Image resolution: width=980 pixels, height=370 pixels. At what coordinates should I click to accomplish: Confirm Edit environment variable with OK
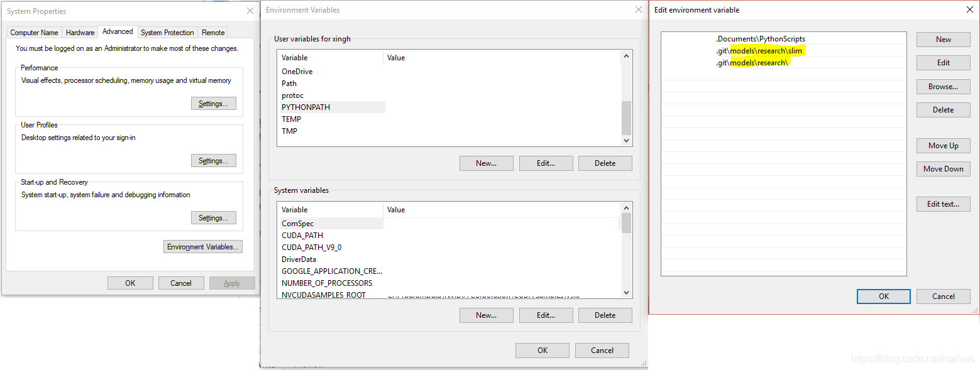pyautogui.click(x=884, y=297)
